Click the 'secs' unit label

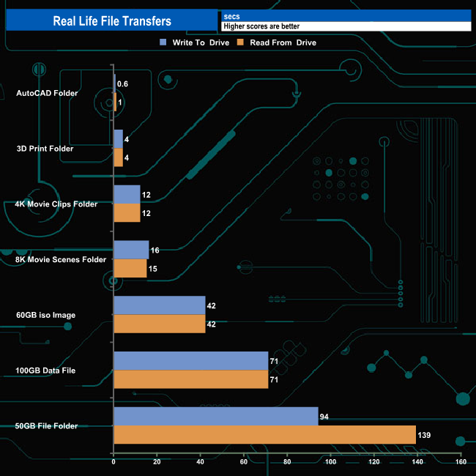point(231,16)
